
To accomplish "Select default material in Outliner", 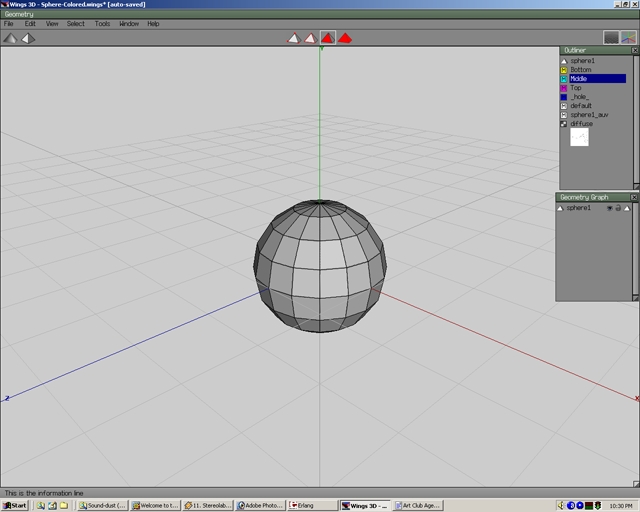I will click(x=581, y=106).
